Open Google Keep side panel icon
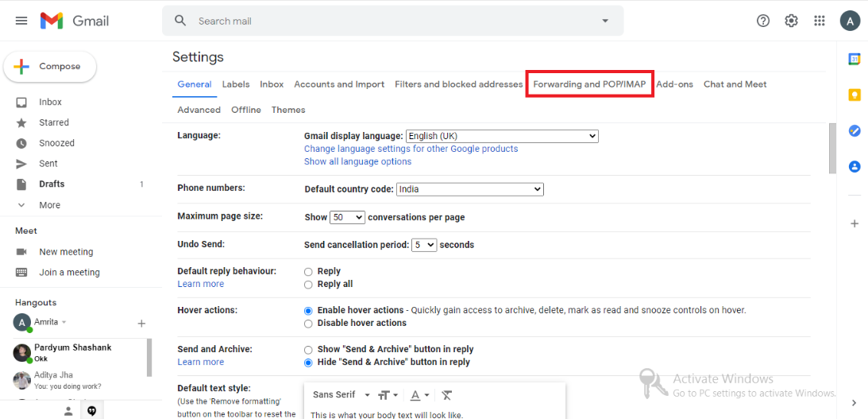 point(854,95)
